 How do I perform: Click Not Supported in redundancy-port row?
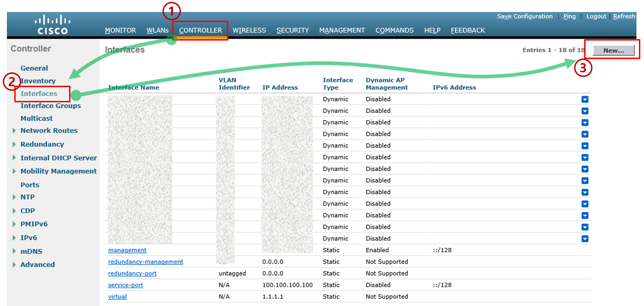coord(387,273)
